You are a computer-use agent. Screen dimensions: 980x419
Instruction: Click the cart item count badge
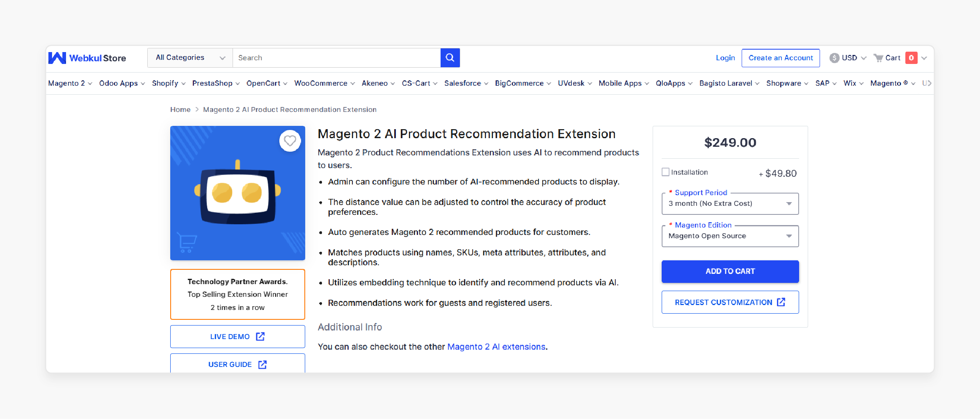pyautogui.click(x=911, y=58)
